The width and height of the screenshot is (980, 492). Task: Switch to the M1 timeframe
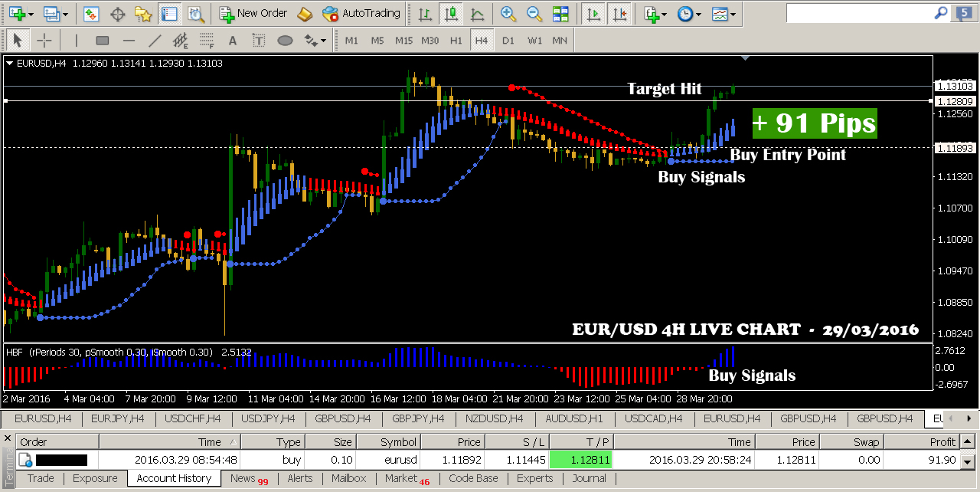click(351, 40)
